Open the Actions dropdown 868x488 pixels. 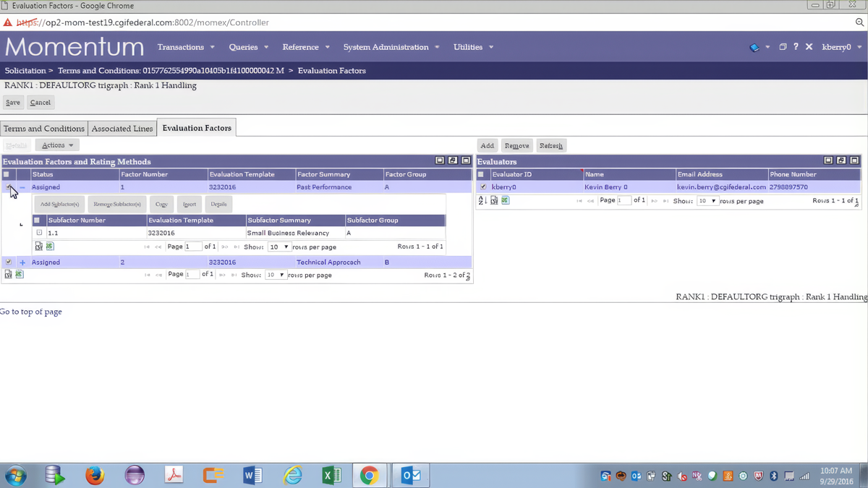click(x=56, y=145)
